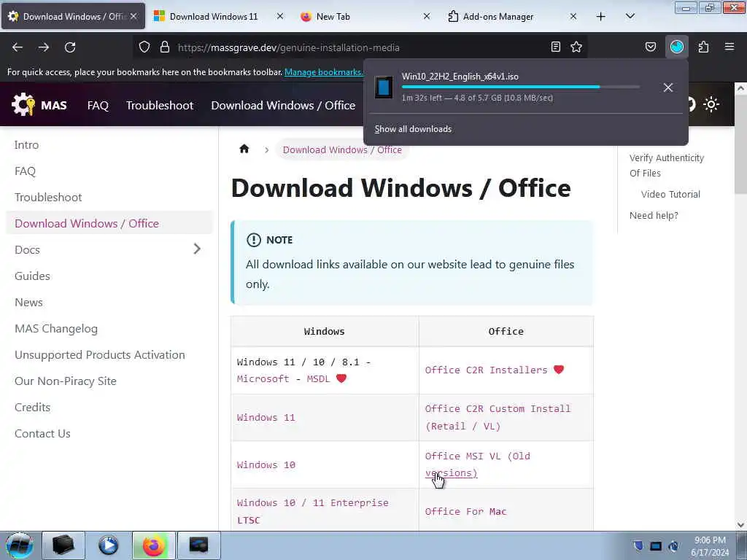Jump to the Video Tutorial section
Screen dimensions: 747x560
click(x=670, y=194)
